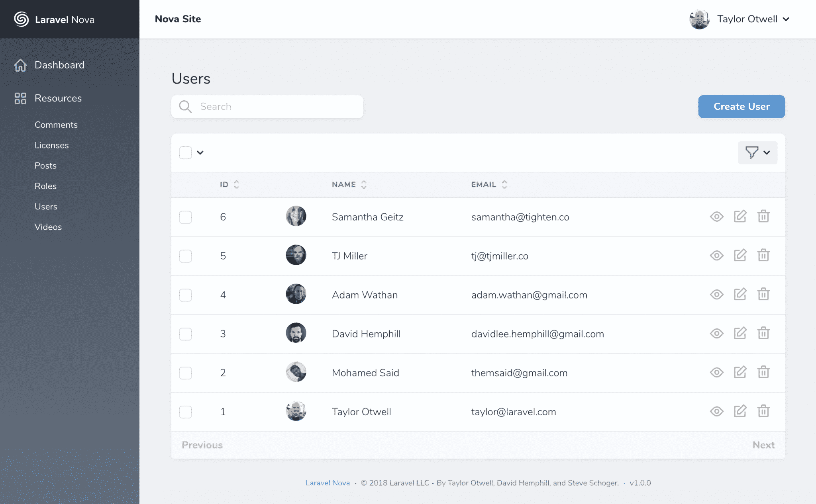This screenshot has width=816, height=504.
Task: Click the header profile avatar photo
Action: click(x=700, y=19)
